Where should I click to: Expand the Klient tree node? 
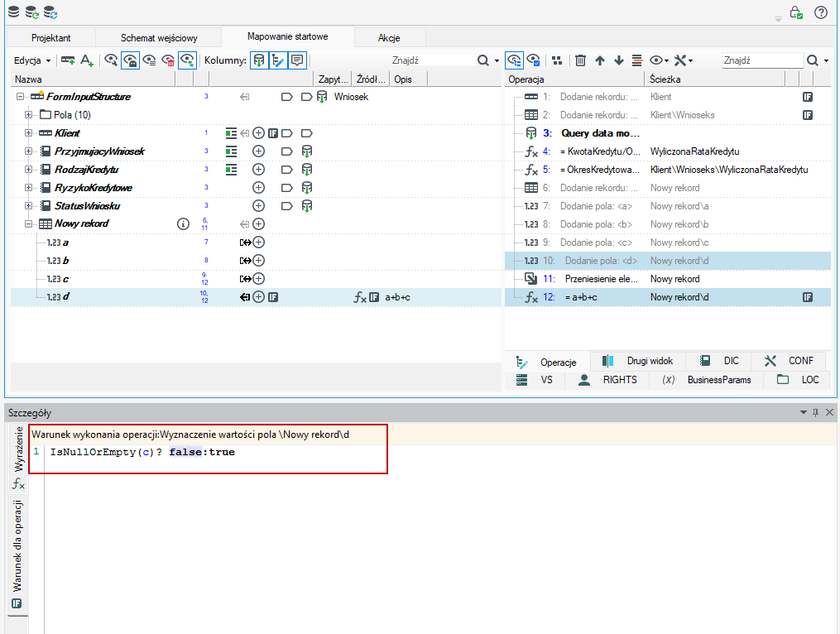point(28,133)
